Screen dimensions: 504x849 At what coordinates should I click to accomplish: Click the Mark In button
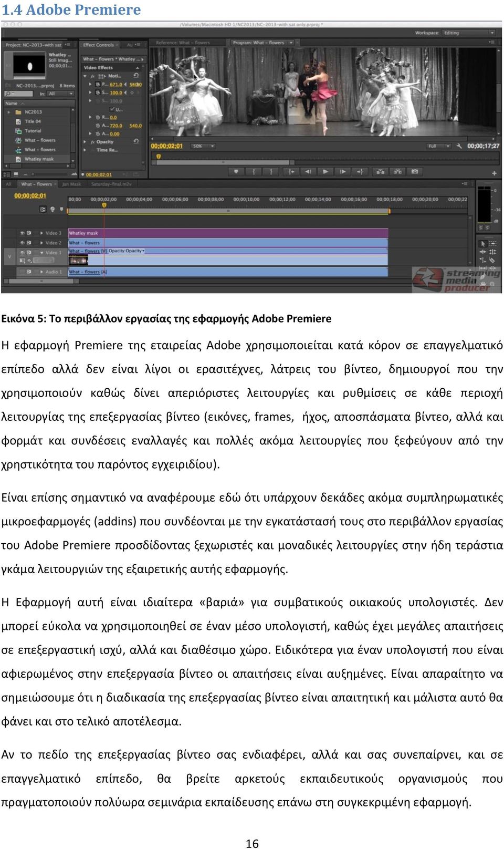[254, 172]
